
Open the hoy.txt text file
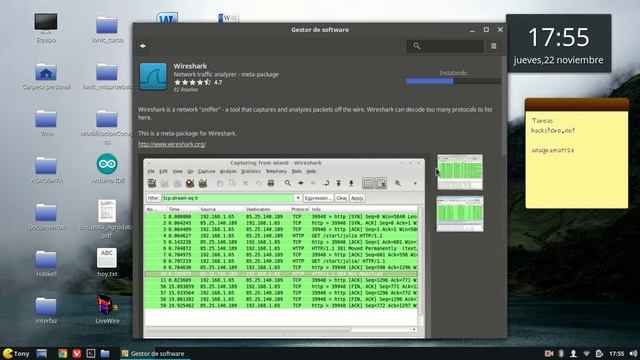tap(107, 262)
